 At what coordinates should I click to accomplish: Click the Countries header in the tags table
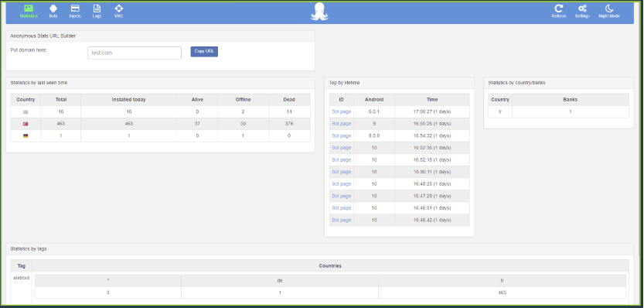(x=330, y=265)
